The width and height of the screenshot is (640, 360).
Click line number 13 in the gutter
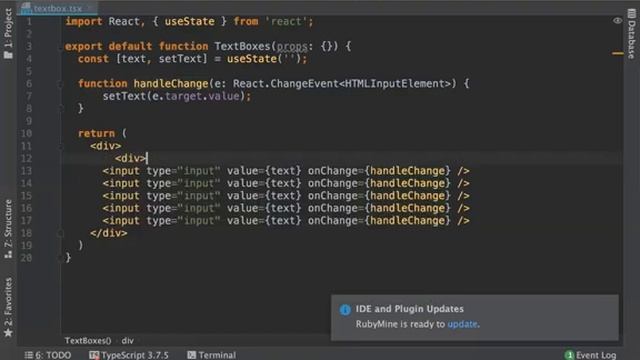(26, 171)
